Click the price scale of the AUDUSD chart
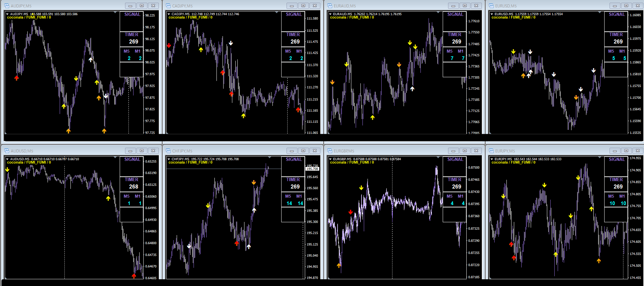This screenshot has width=644, height=286. [x=151, y=218]
